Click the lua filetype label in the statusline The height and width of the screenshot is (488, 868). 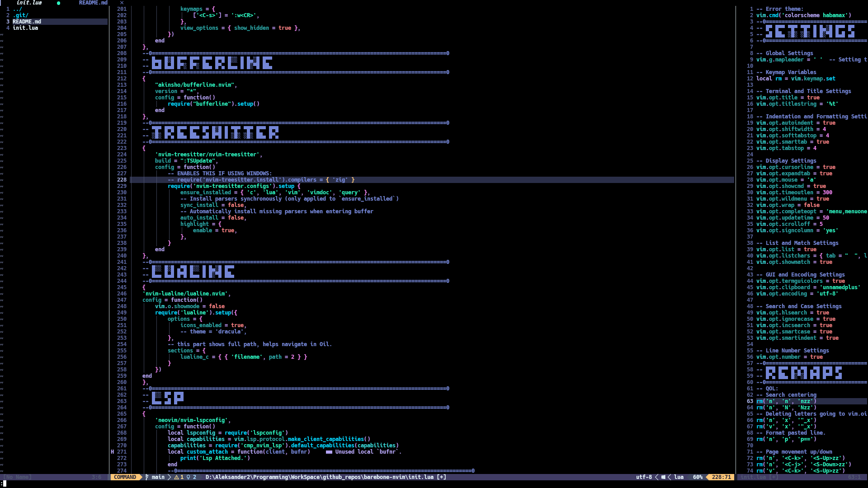pyautogui.click(x=679, y=477)
